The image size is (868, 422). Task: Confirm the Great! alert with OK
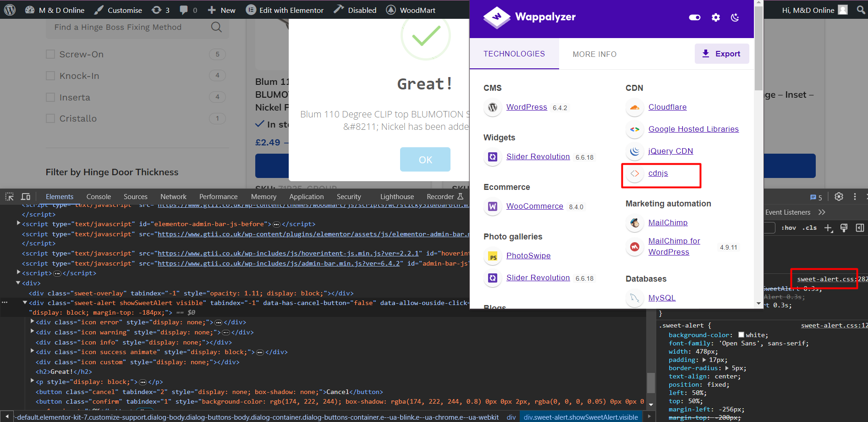(425, 159)
